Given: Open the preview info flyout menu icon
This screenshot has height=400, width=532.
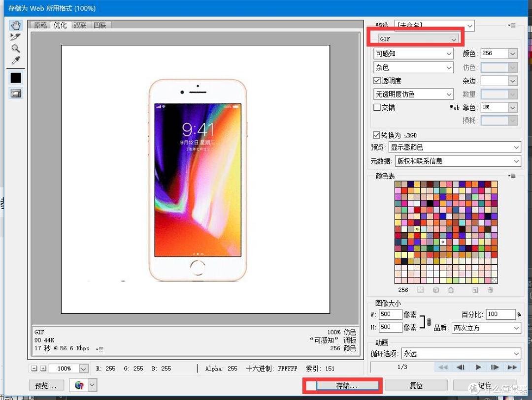Looking at the screenshot, I should 100,349.
